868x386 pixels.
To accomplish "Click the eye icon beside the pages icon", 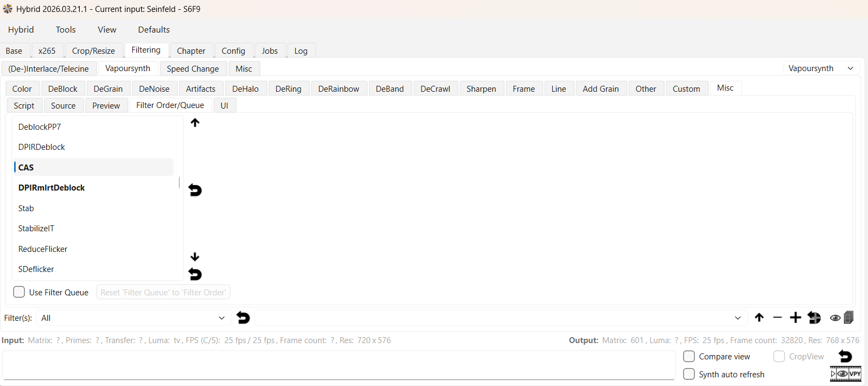I will coord(835,318).
